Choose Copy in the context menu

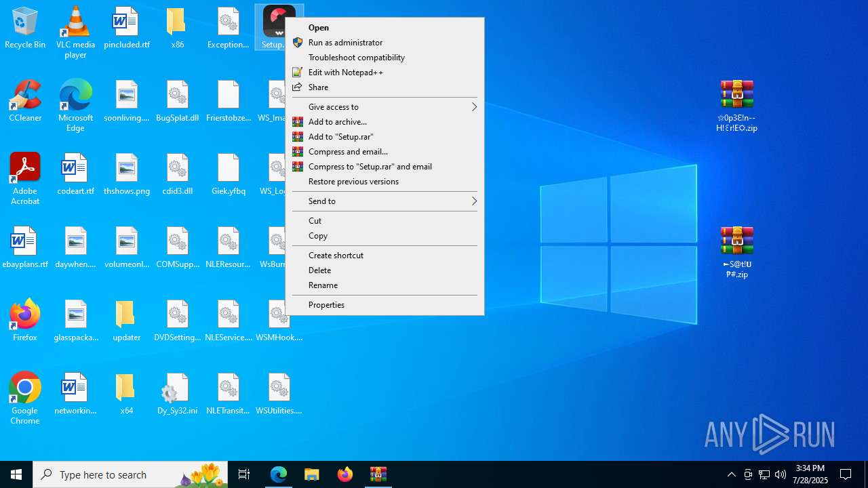[x=384, y=236]
